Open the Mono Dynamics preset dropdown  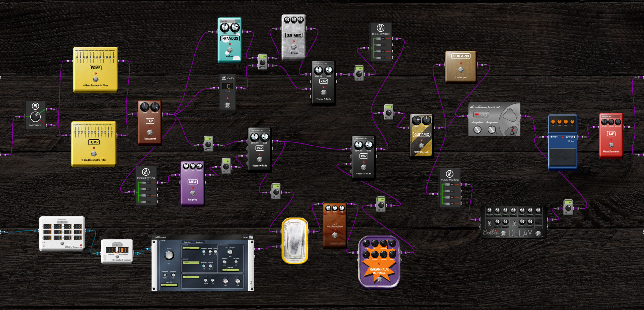[x=611, y=116]
